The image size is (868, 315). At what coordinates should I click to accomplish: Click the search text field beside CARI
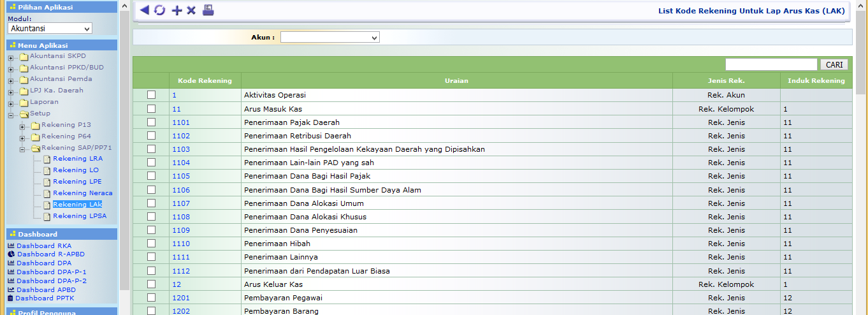(x=770, y=64)
